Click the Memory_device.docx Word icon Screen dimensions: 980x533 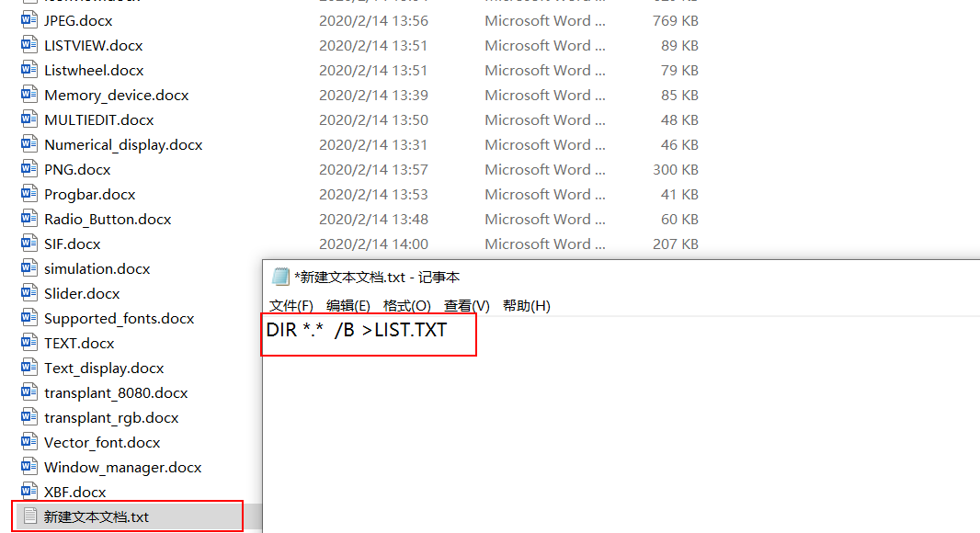click(x=28, y=95)
